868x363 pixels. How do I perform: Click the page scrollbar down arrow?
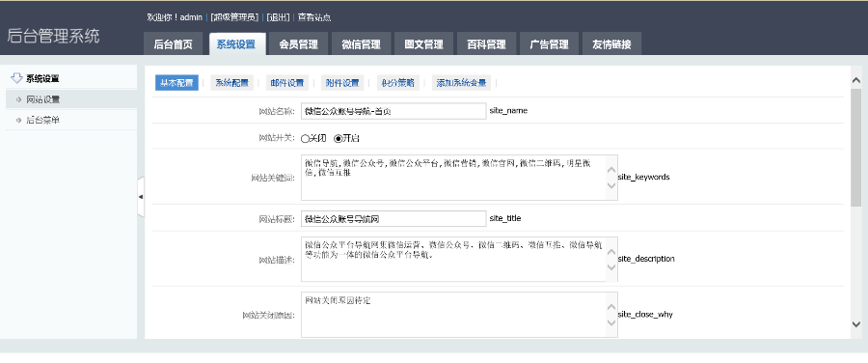tap(855, 324)
